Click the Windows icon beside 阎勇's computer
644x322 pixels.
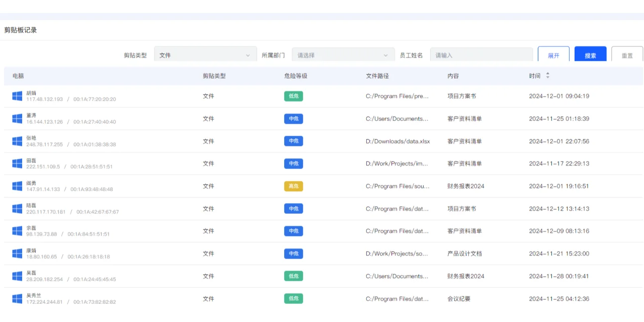click(17, 186)
